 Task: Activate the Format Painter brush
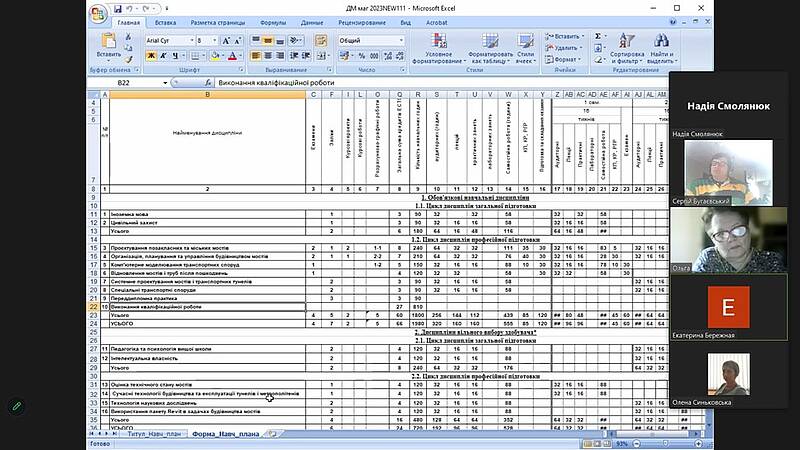[128, 59]
